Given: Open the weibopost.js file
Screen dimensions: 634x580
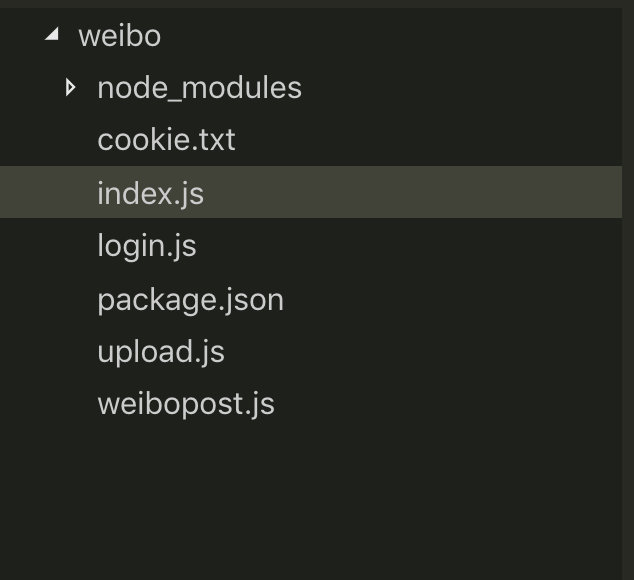Looking at the screenshot, I should click(185, 404).
